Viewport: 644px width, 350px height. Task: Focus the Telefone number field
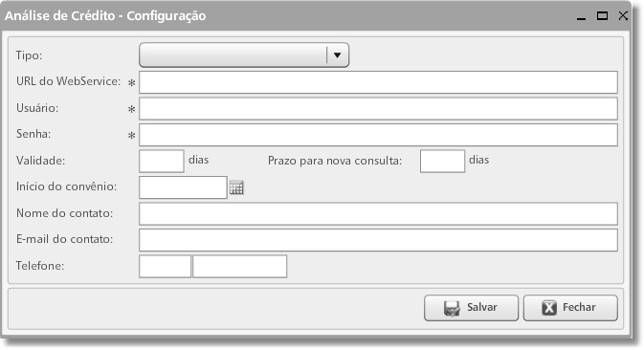click(240, 266)
